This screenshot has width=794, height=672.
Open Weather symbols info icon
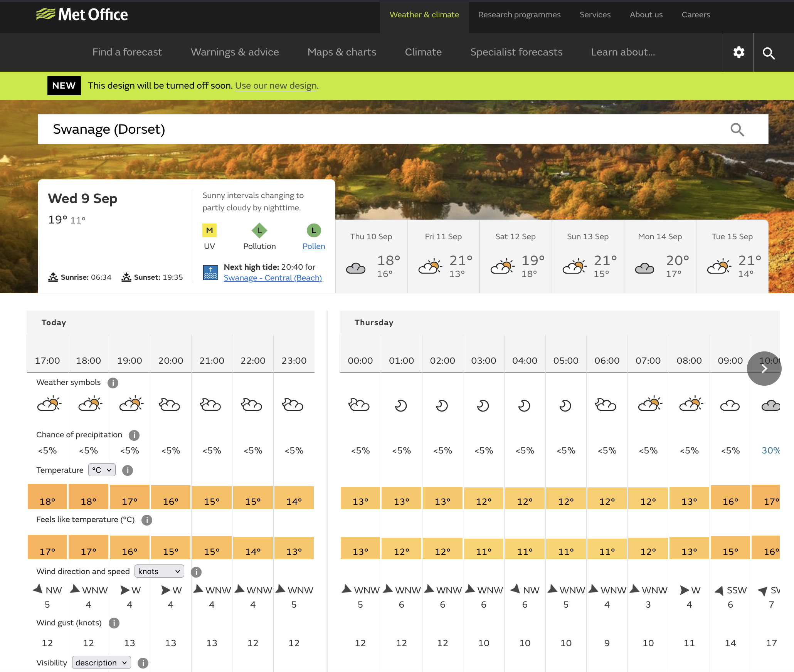coord(113,383)
